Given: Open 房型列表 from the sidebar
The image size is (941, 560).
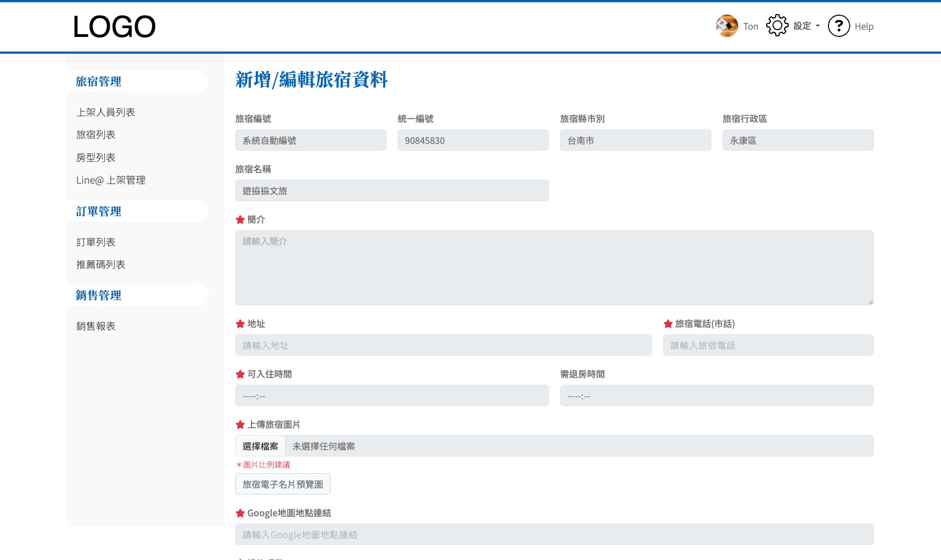Looking at the screenshot, I should coord(96,157).
